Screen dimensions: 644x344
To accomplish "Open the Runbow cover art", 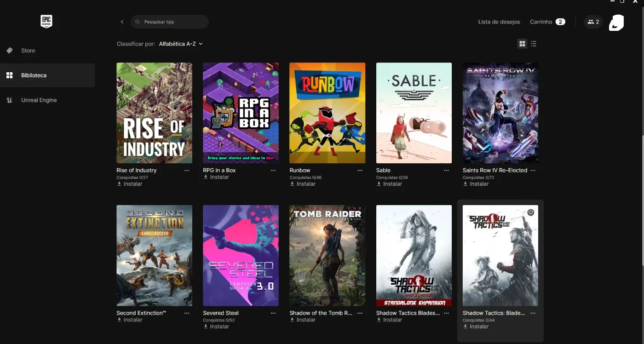I will click(328, 113).
